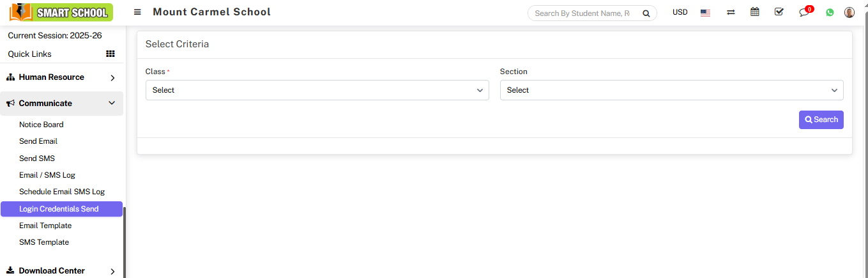Screen dimensions: 868x278
Task: Go to Email Template page
Action: click(x=45, y=226)
